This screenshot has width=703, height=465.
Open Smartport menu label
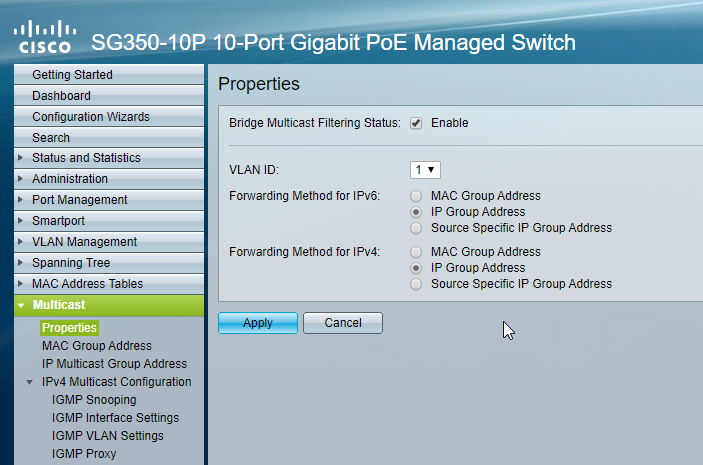point(58,221)
